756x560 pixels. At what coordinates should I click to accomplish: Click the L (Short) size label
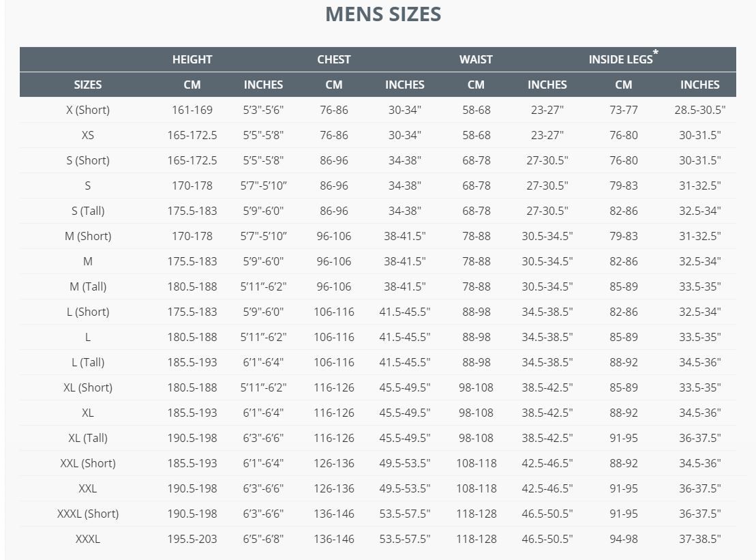[x=88, y=312]
